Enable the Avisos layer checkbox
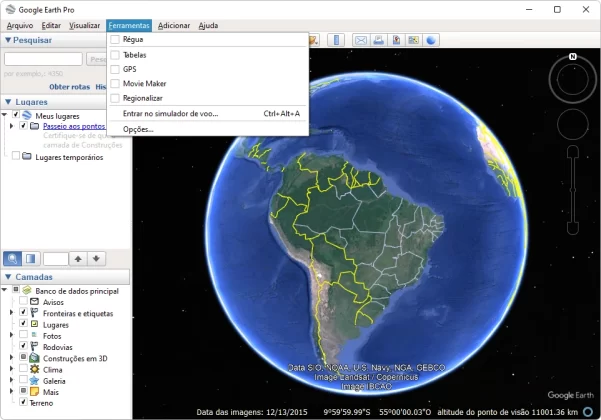The width and height of the screenshot is (601, 420). pyautogui.click(x=23, y=301)
